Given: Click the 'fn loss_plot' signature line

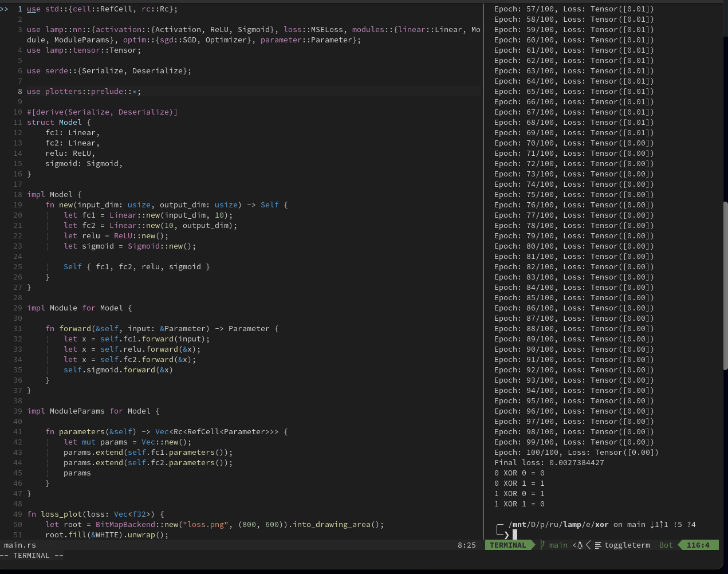Looking at the screenshot, I should (x=96, y=514).
